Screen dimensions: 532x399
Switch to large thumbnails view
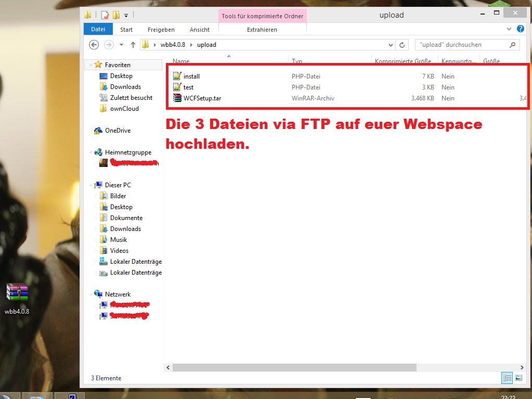click(518, 378)
